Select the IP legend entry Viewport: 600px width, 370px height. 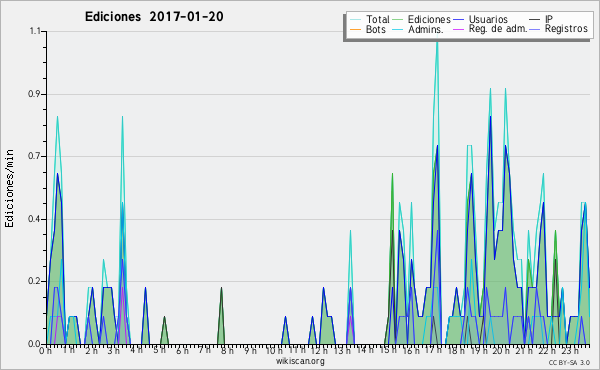pos(541,19)
